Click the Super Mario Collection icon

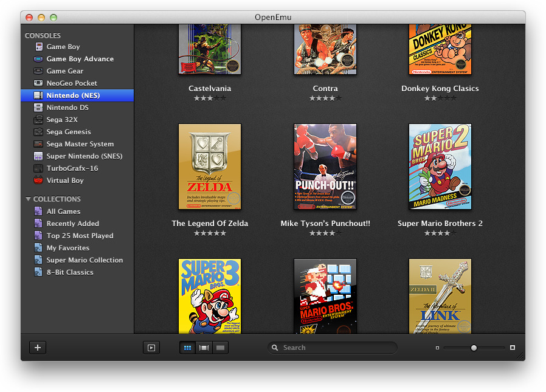click(x=38, y=260)
